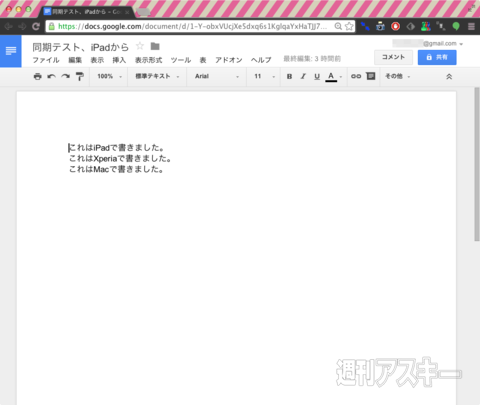Redo the last action
Viewport: 480px width, 405px height.
(x=65, y=76)
